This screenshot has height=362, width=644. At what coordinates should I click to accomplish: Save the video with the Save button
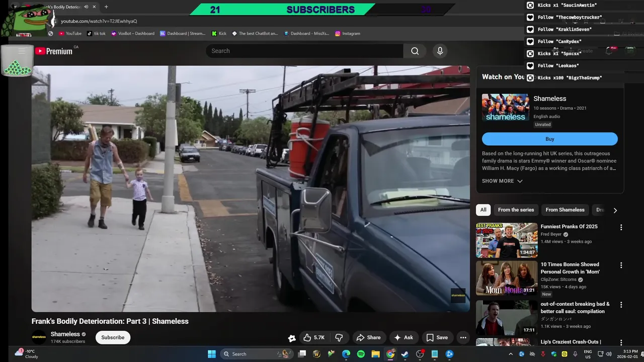(x=437, y=337)
